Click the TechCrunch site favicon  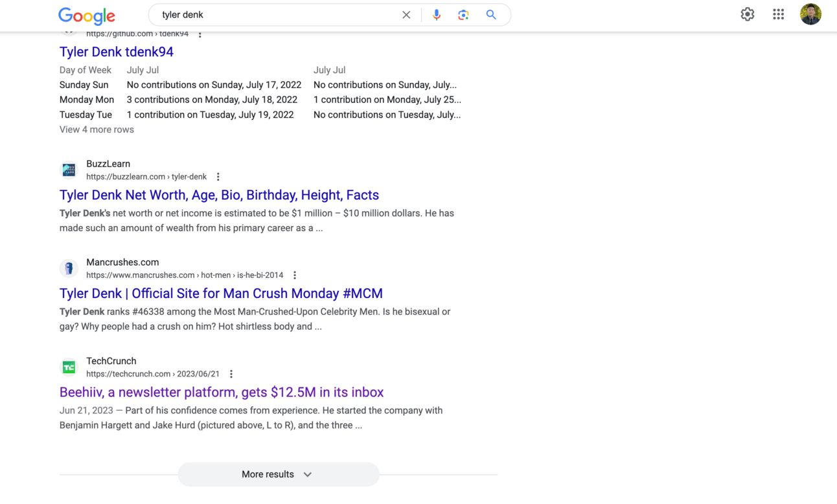coord(69,367)
